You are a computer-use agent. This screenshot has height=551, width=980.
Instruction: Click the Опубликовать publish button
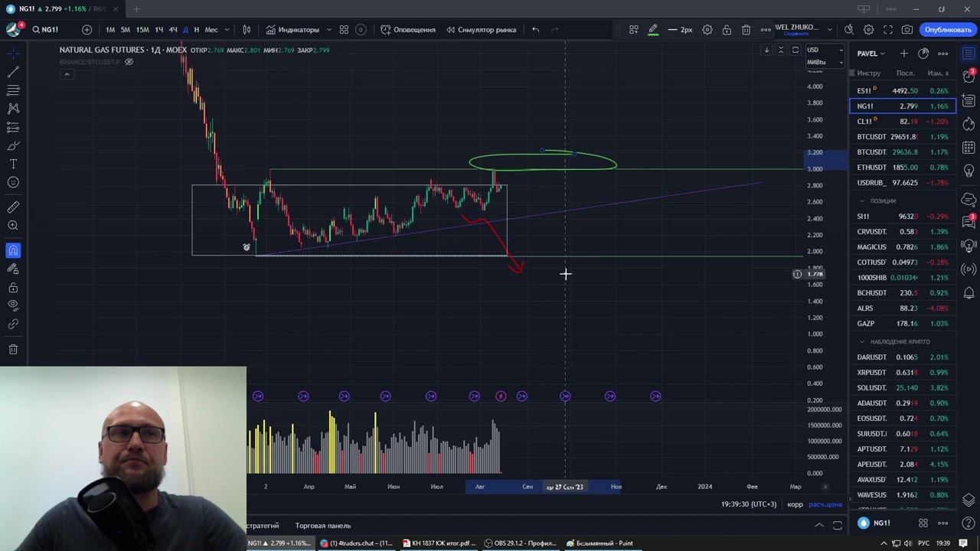coord(948,30)
